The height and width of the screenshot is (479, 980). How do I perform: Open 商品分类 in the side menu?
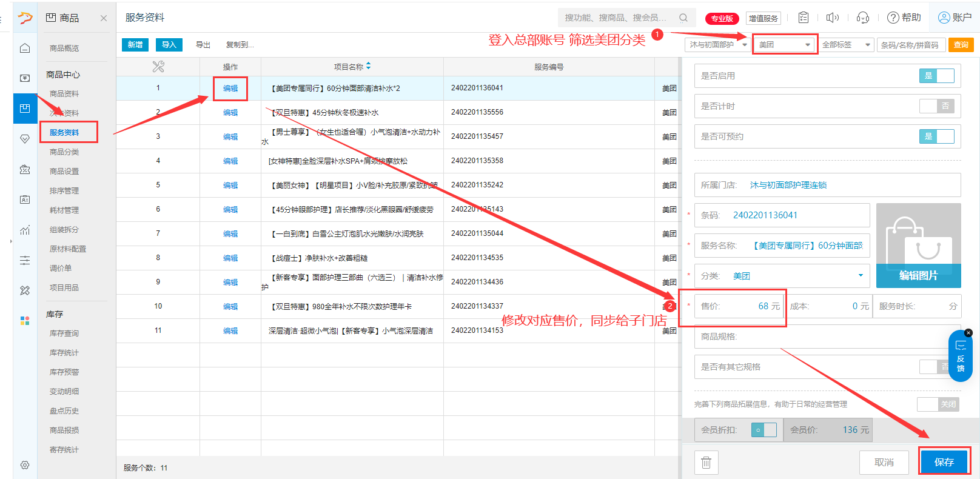[64, 152]
